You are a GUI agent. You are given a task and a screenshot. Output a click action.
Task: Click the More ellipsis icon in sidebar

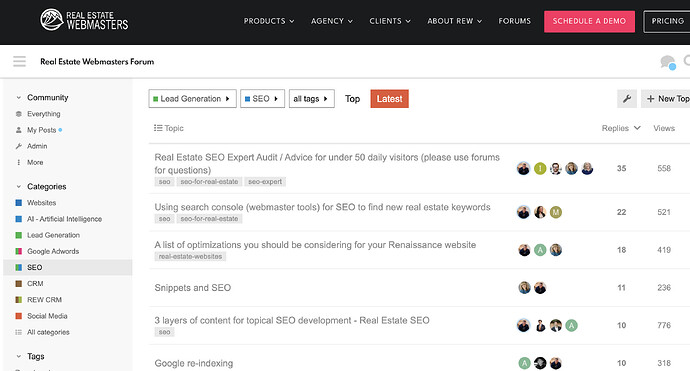click(18, 162)
